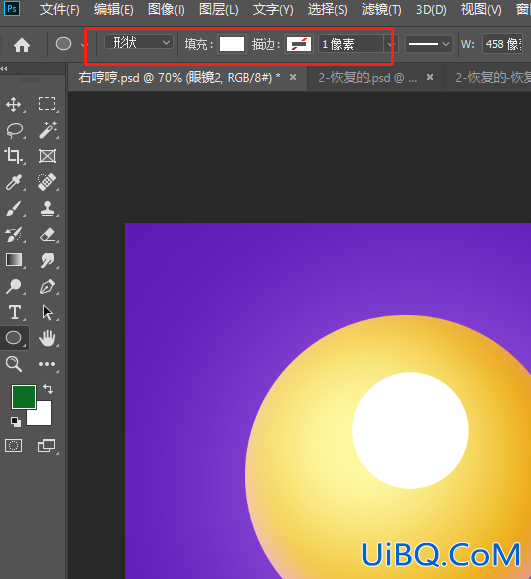Screen dimensions: 531x579
Task: Reset default foreground and background colors
Action: coord(16,421)
